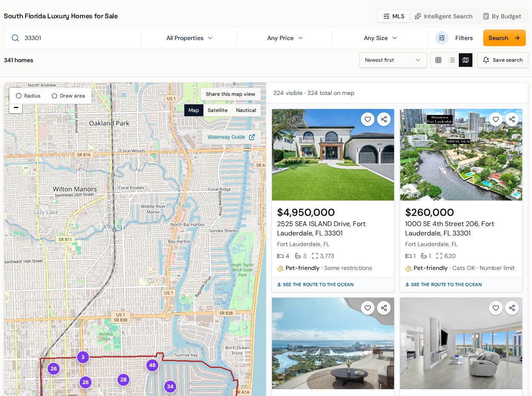
Task: Switch to grid view layout icon
Action: (x=438, y=60)
